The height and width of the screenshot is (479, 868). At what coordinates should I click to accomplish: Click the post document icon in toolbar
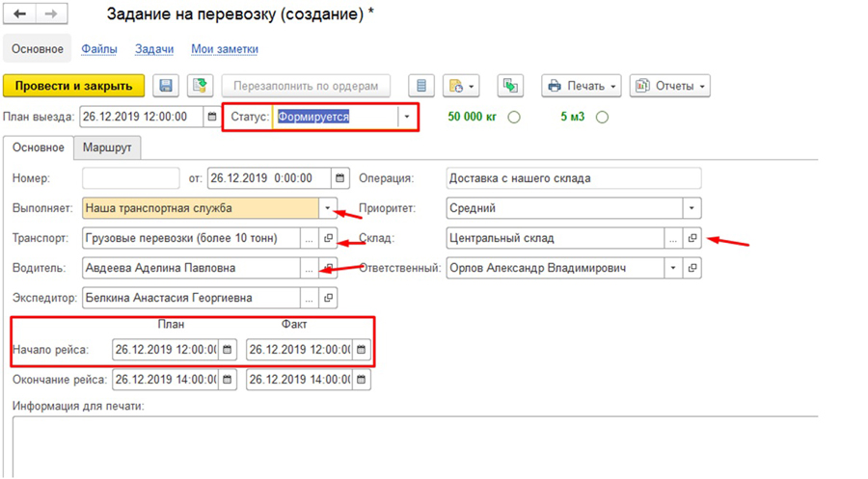coord(200,86)
